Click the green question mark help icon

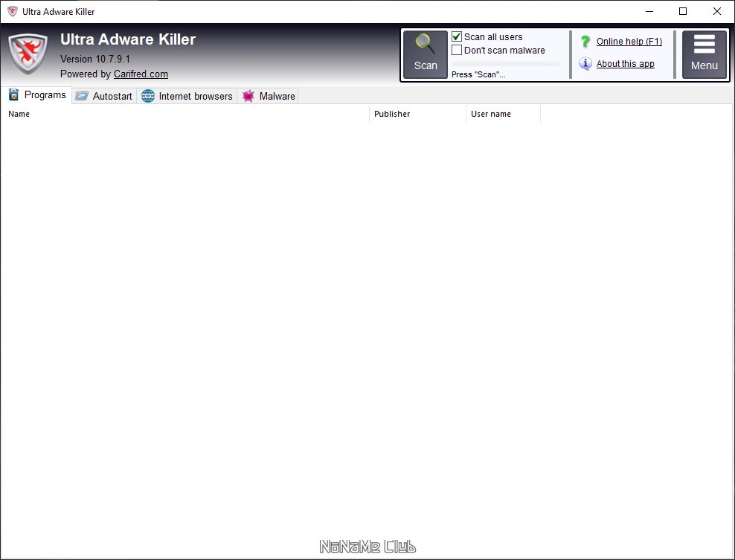click(585, 41)
